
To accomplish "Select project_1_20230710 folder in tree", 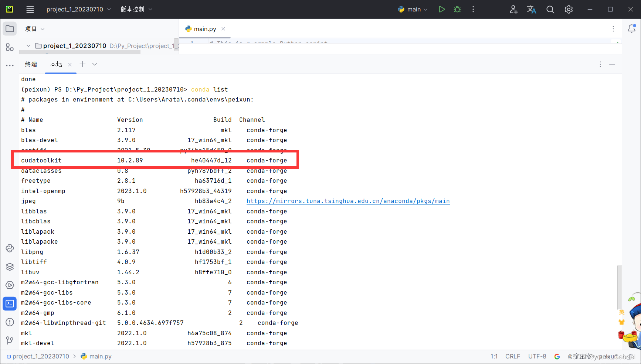I will (x=75, y=46).
